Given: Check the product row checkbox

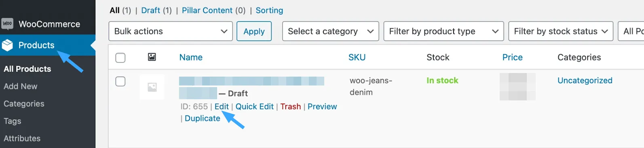Looking at the screenshot, I should point(120,81).
